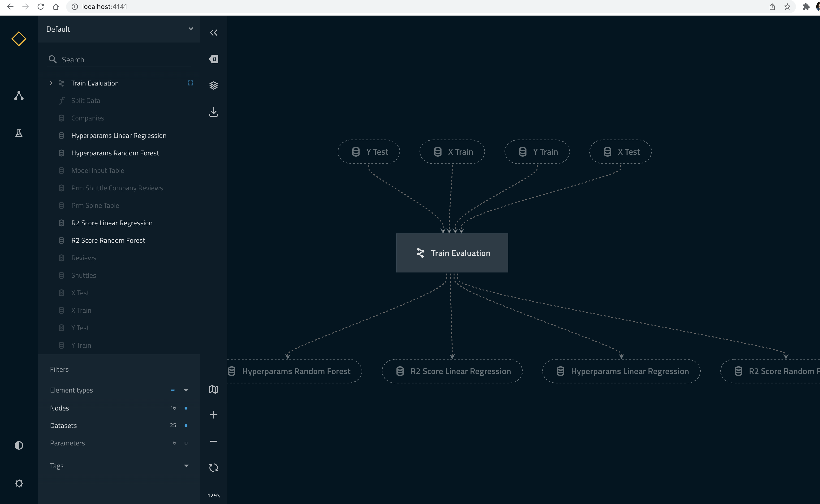820x504 pixels.
Task: Open the settings gear icon
Action: pyautogui.click(x=19, y=483)
